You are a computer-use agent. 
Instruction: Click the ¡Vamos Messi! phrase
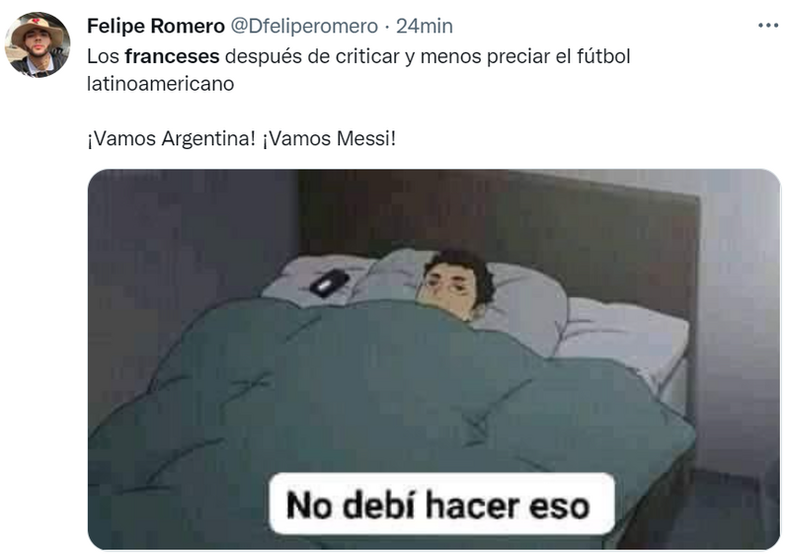[328, 138]
